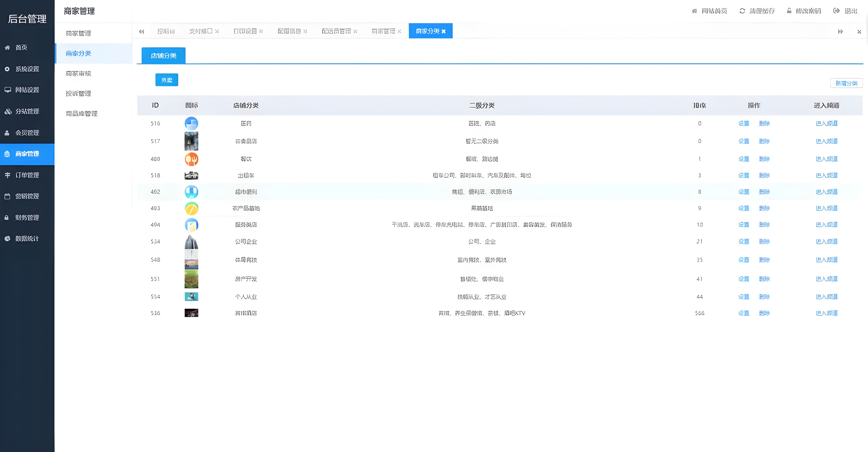Viewport: 868px width, 452px height.
Task: Click the edit link for row ID 516
Action: tap(744, 123)
